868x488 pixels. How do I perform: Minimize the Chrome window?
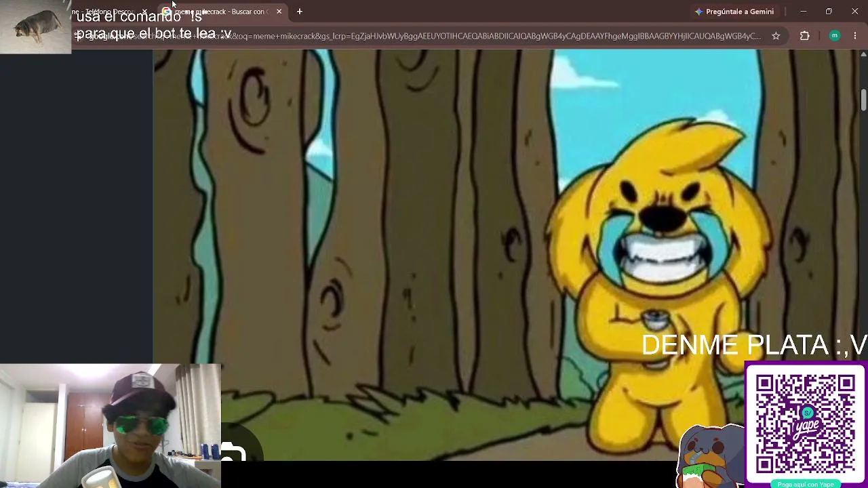click(804, 12)
